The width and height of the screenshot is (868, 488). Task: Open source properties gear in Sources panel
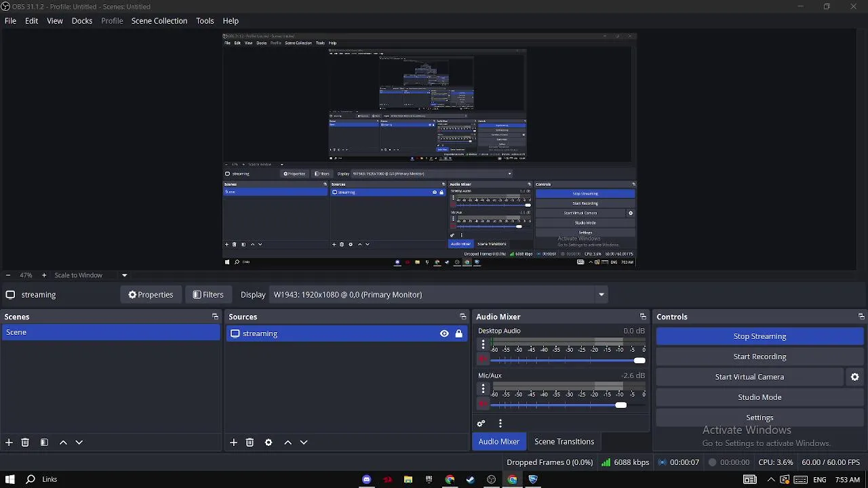tap(269, 443)
